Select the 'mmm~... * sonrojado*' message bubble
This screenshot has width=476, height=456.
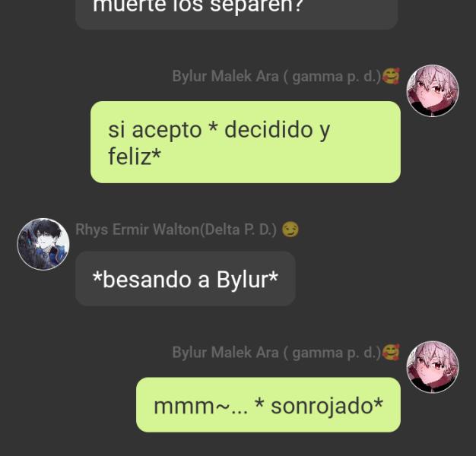tap(268, 405)
